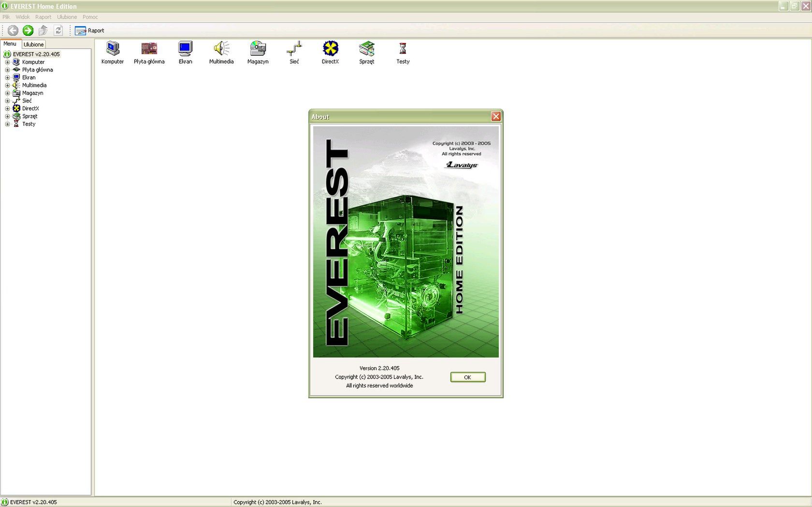Open the Widok menu
Screen dimensions: 812x507
(x=23, y=17)
